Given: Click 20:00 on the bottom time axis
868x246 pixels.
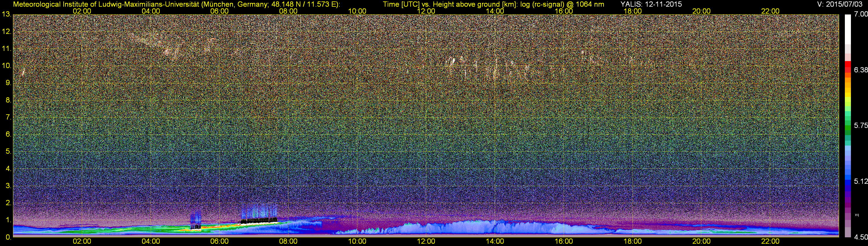Looking at the screenshot, I should [x=702, y=242].
